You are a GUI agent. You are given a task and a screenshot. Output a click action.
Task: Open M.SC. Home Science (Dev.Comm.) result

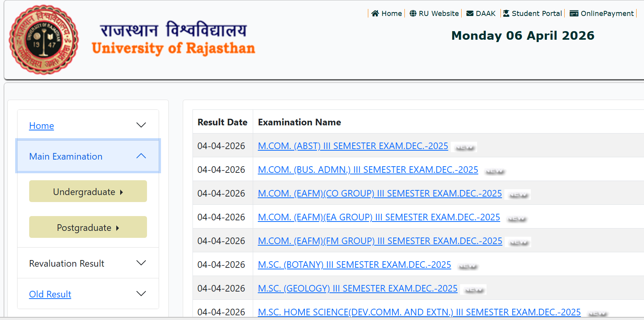(x=419, y=312)
